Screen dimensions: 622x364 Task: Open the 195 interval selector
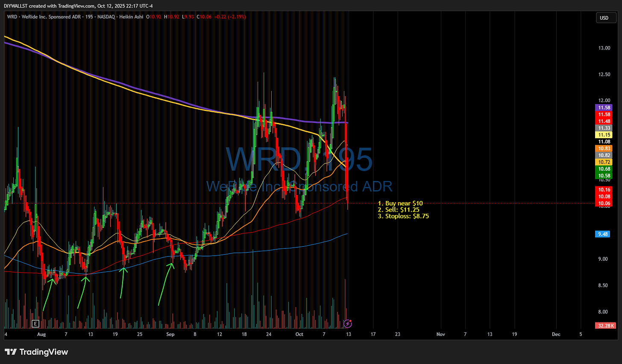(88, 17)
